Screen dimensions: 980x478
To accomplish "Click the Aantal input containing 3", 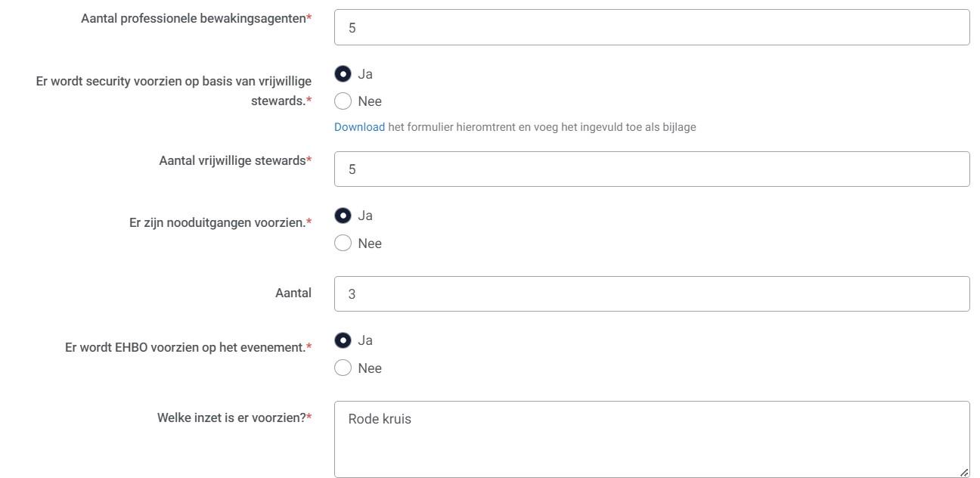I will pos(651,293).
